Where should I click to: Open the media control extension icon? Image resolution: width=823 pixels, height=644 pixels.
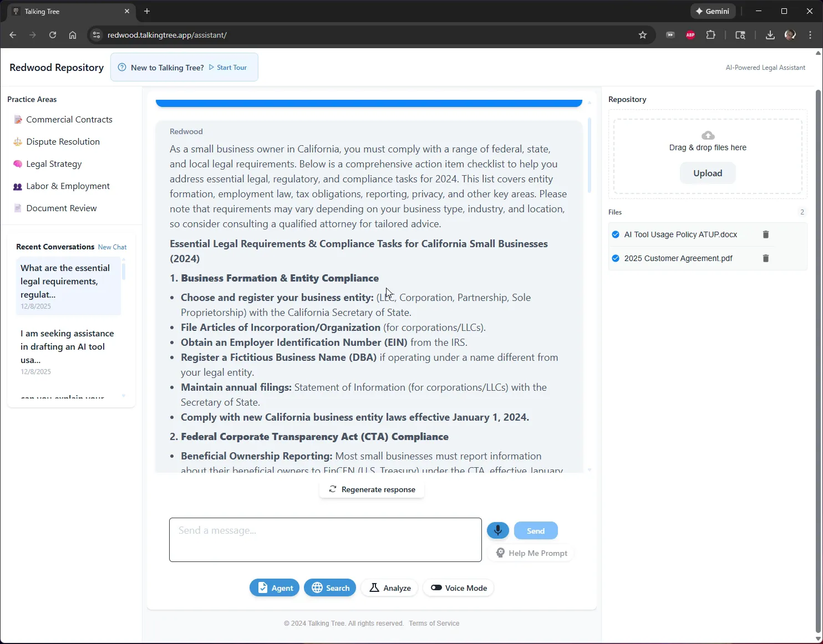point(670,35)
